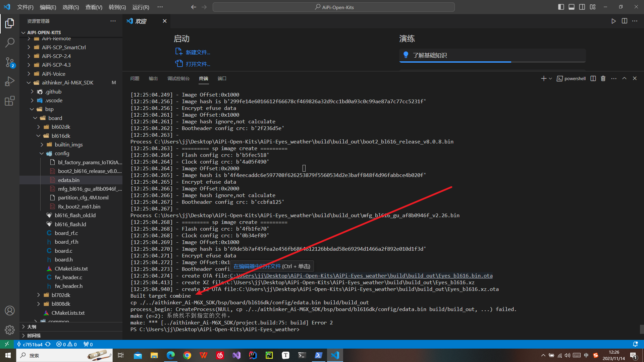Open the Run (运行) menu
The image size is (644, 362).
click(141, 7)
